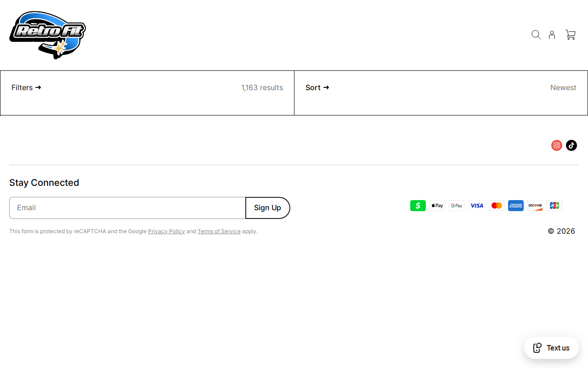The width and height of the screenshot is (588, 368).
Task: Click the JCB payment icon
Action: point(554,206)
